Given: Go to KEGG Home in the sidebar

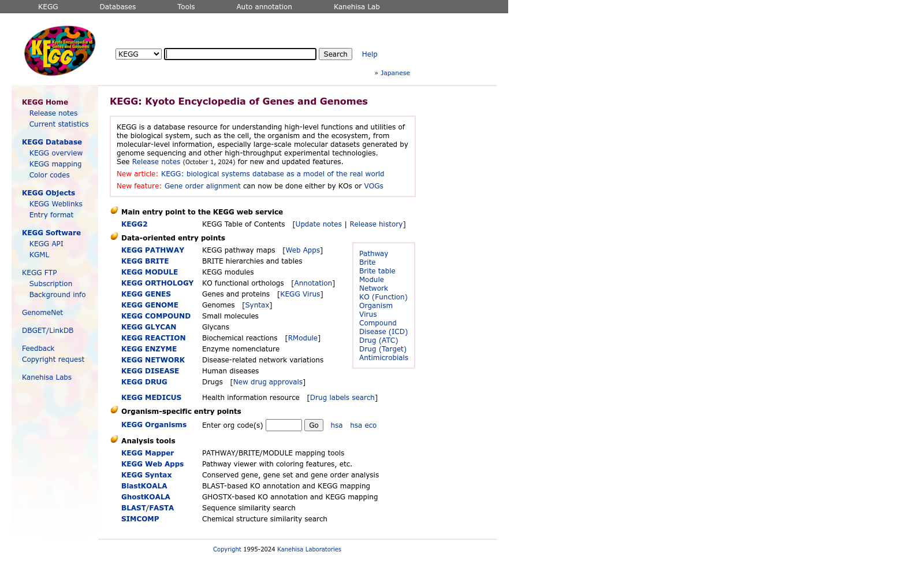Looking at the screenshot, I should tap(45, 102).
